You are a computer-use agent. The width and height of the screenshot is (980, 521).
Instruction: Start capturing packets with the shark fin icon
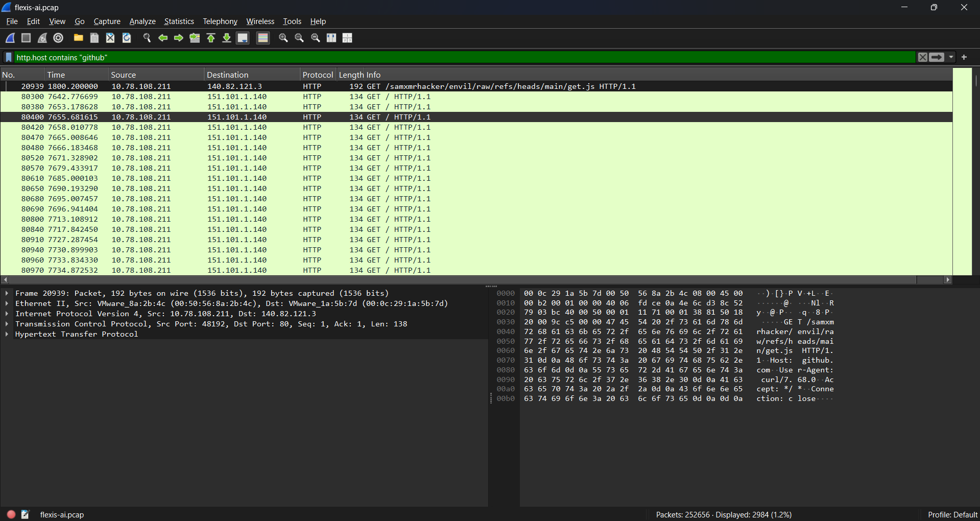10,38
